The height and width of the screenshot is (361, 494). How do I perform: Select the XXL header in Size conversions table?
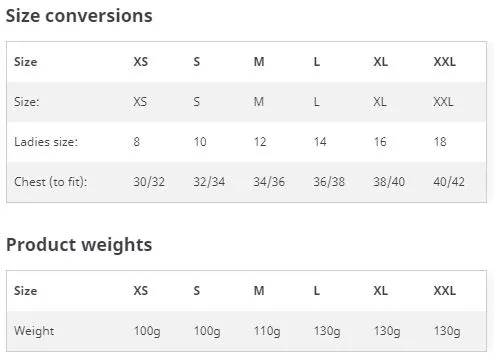click(444, 62)
